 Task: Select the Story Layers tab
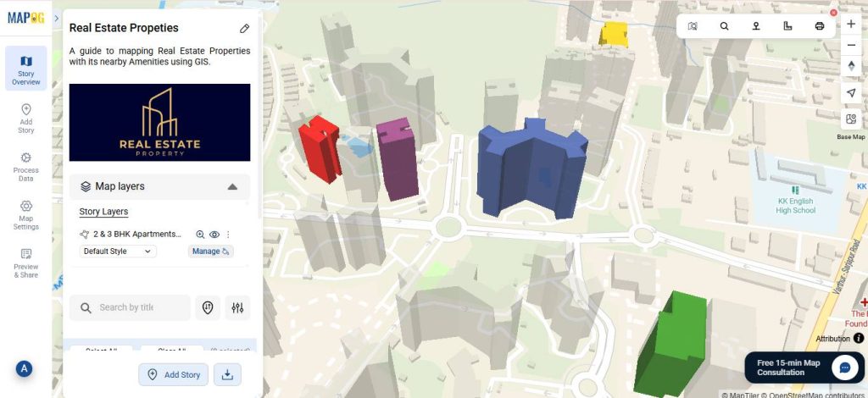pyautogui.click(x=103, y=212)
